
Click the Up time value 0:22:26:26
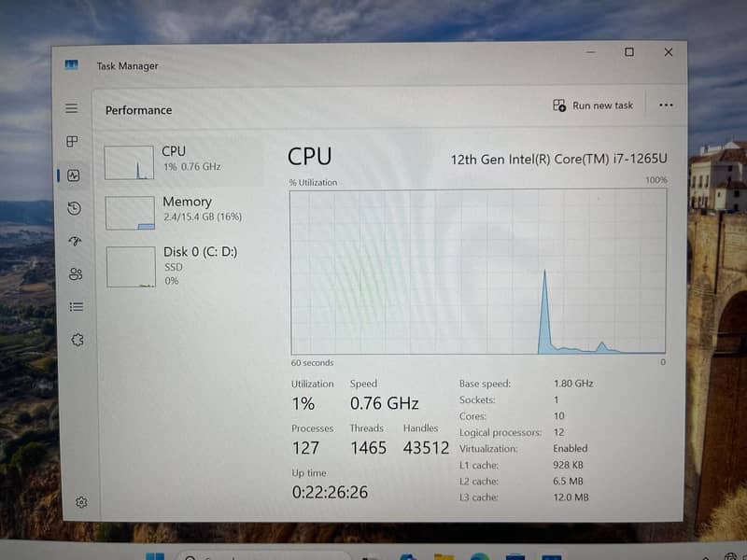(330, 492)
